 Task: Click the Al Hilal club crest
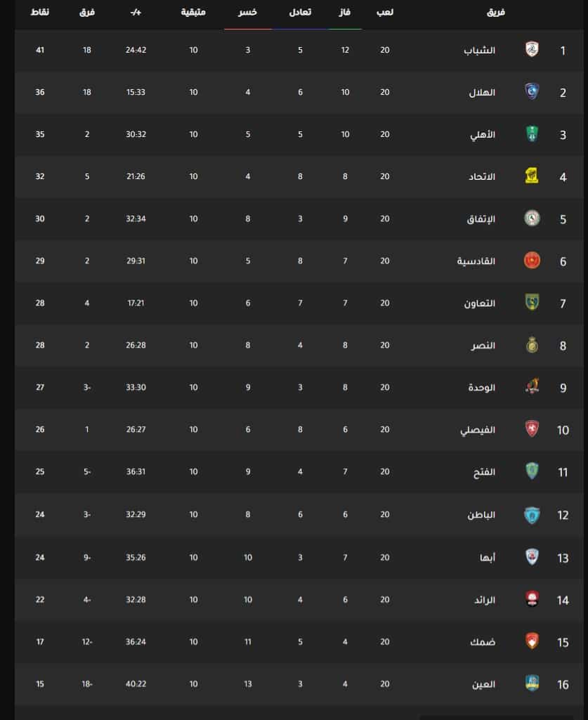[x=532, y=92]
